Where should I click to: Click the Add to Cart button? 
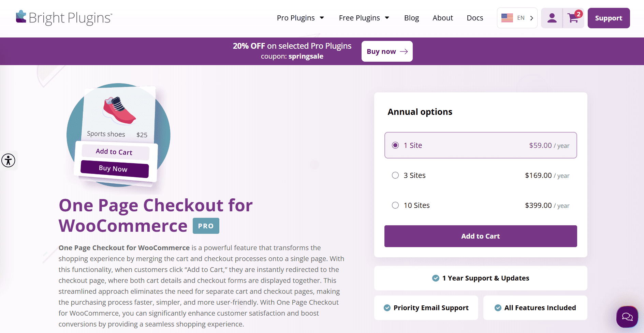[480, 236]
